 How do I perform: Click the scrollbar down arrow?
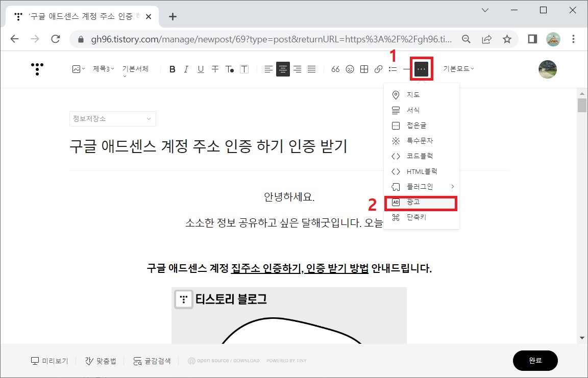tap(582, 338)
